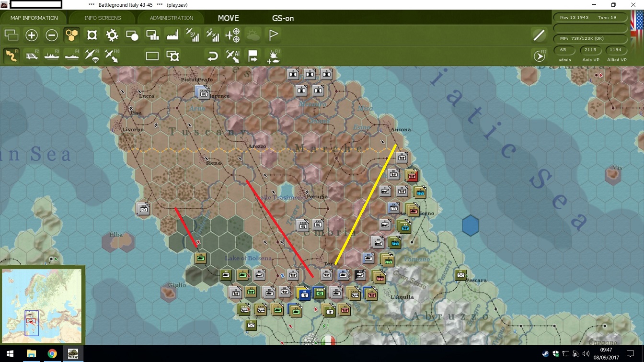Select the F10 air mission mode

point(112,56)
